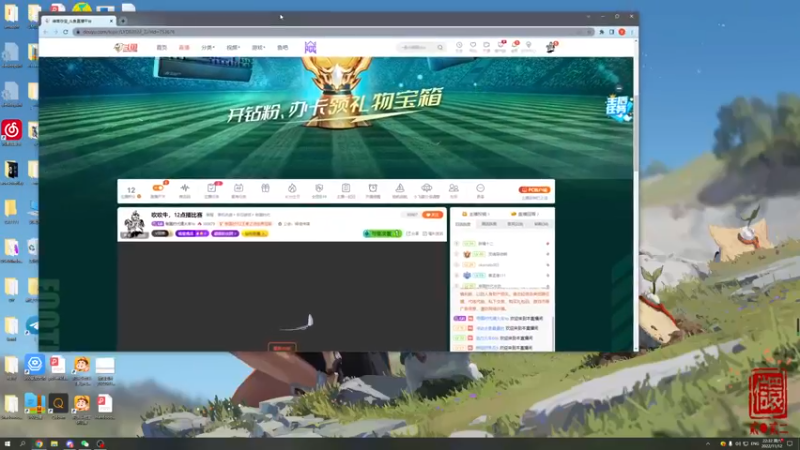This screenshot has width=800, height=450.
Task: Click the orange PC client button
Action: click(534, 190)
